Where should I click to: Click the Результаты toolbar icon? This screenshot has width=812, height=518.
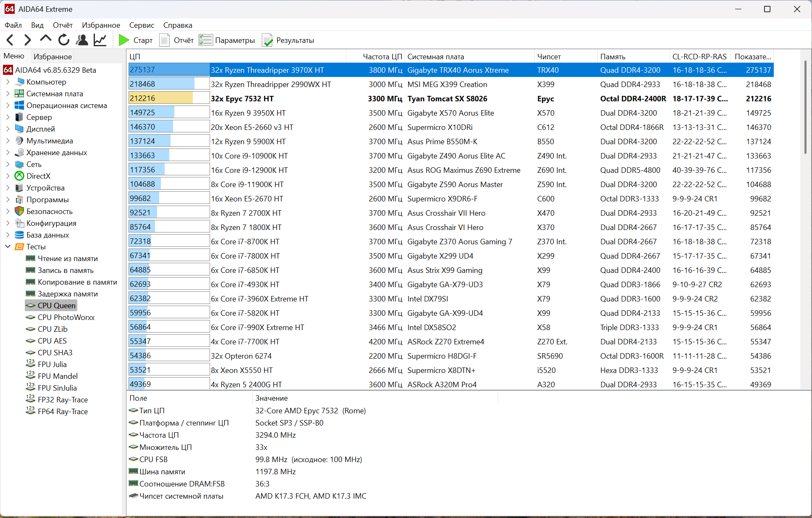click(288, 40)
